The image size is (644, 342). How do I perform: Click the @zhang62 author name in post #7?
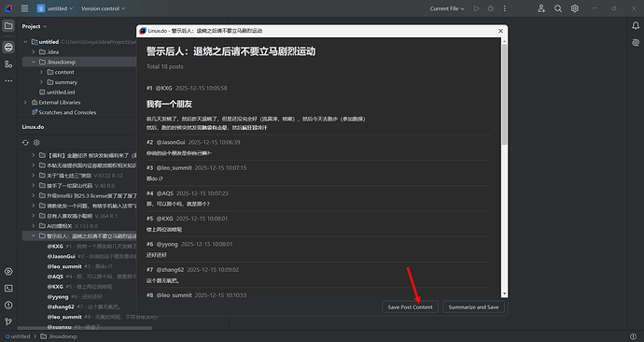(170, 270)
